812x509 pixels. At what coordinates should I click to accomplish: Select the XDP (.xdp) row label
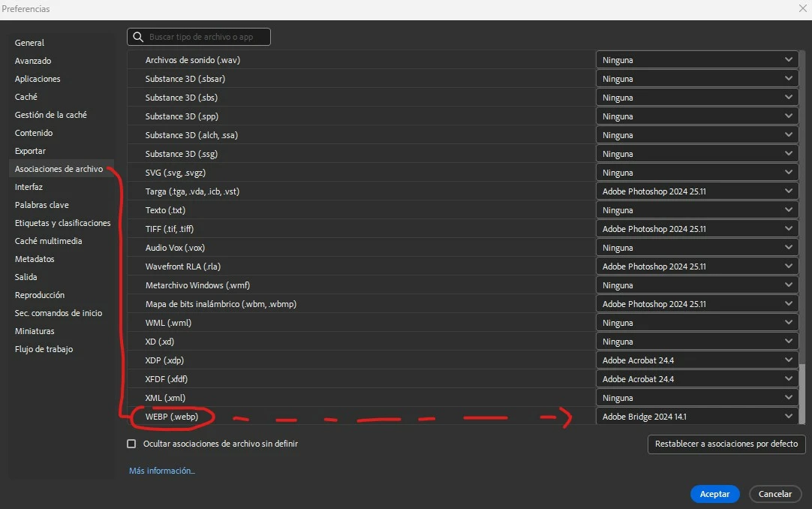(x=164, y=360)
